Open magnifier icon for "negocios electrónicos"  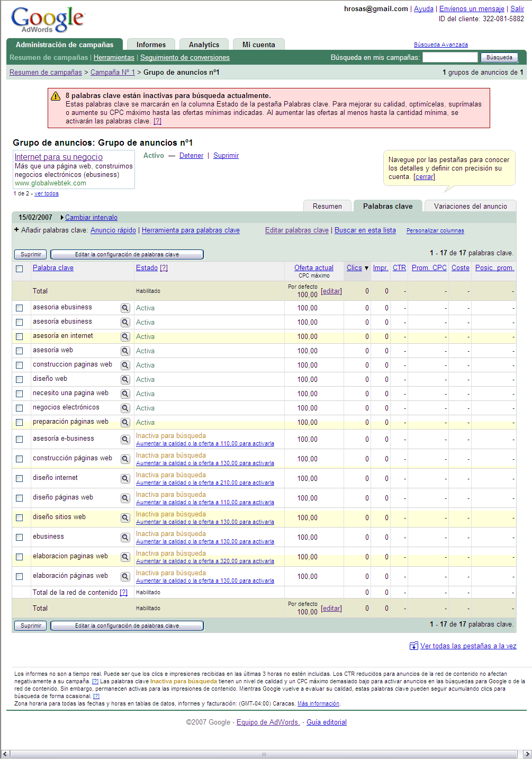click(125, 408)
